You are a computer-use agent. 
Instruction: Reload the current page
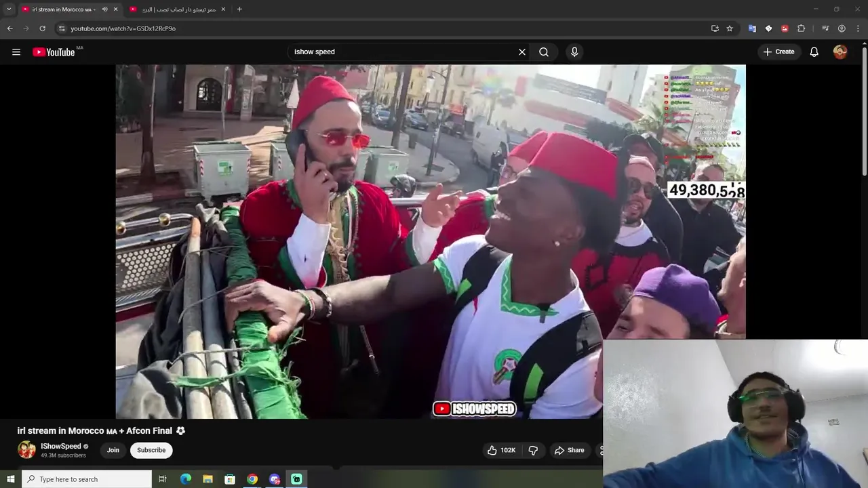point(42,28)
